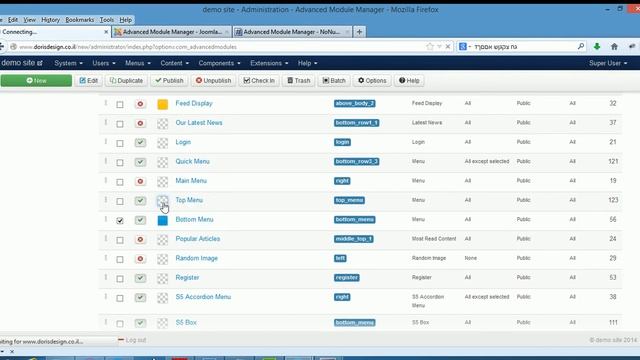Open Firefox History menu
The height and width of the screenshot is (360, 640).
50,20
